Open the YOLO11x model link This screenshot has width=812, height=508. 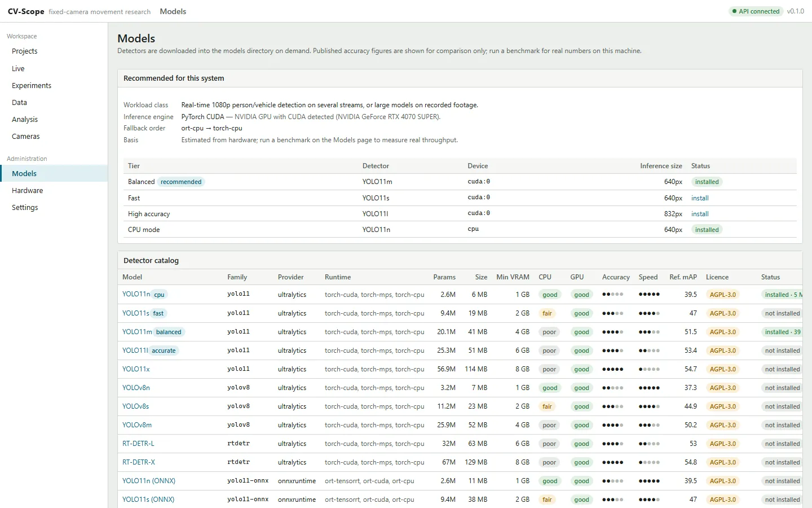[x=136, y=369]
